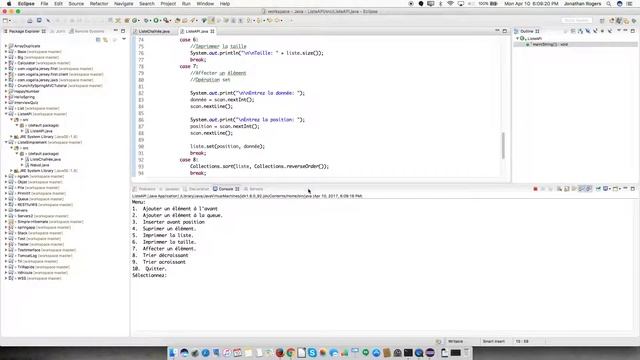
Task: Collapse the ListeAPI project
Action: pyautogui.click(x=6, y=114)
